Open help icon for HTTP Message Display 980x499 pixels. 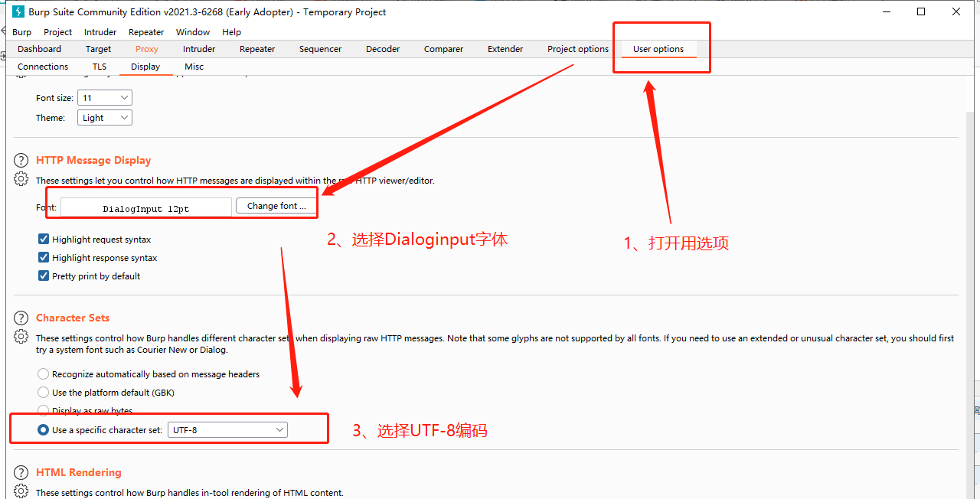click(x=21, y=161)
